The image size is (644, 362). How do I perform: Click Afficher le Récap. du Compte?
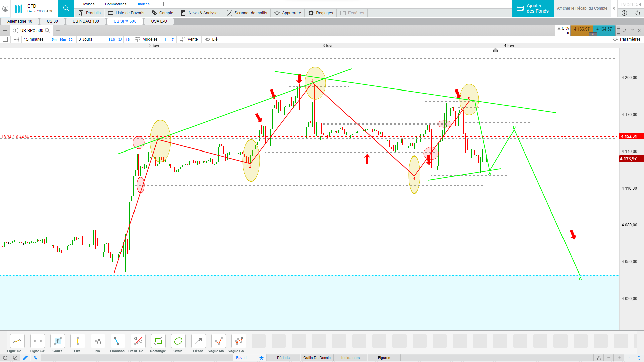[582, 8]
